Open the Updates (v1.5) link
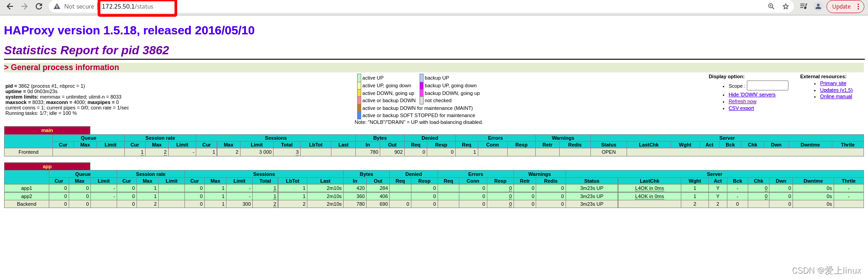 pyautogui.click(x=836, y=90)
